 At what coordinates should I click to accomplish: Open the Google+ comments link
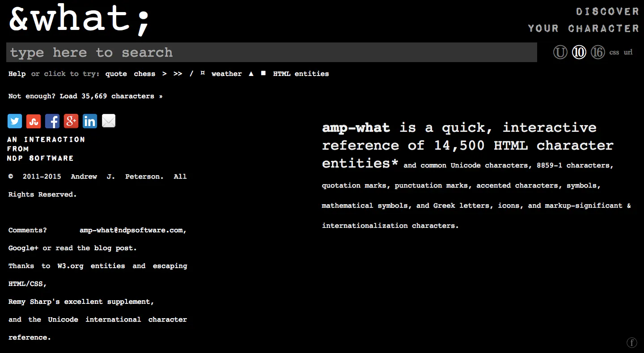click(x=23, y=248)
